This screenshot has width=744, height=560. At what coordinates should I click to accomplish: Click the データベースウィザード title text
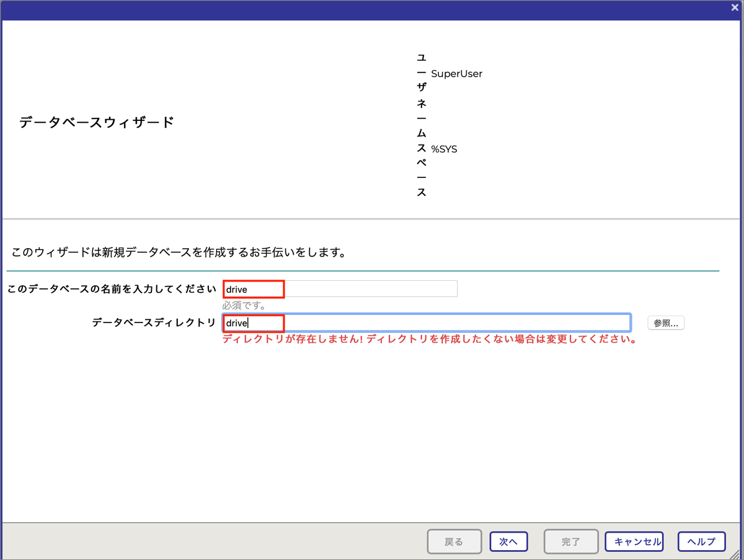click(x=97, y=122)
